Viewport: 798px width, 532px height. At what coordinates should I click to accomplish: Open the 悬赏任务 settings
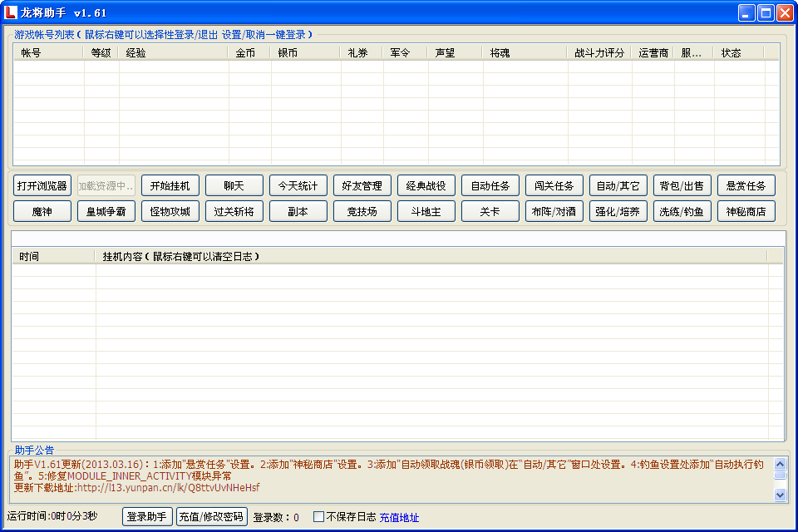746,185
